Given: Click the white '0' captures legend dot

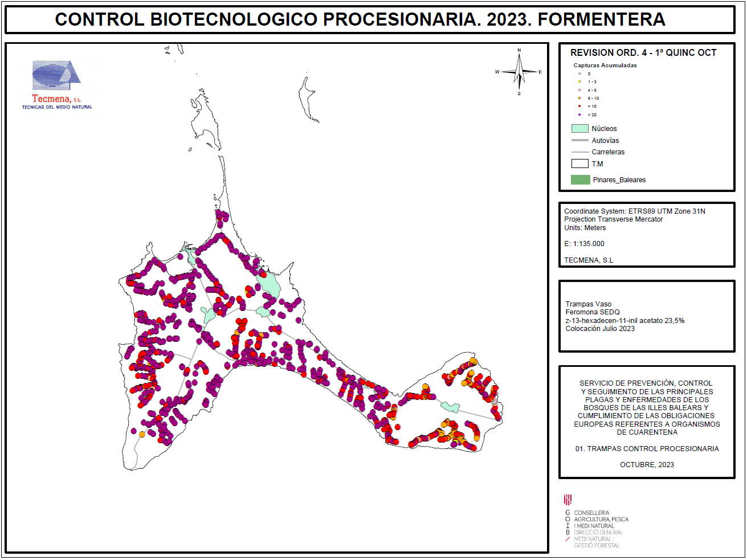Looking at the screenshot, I should (579, 73).
